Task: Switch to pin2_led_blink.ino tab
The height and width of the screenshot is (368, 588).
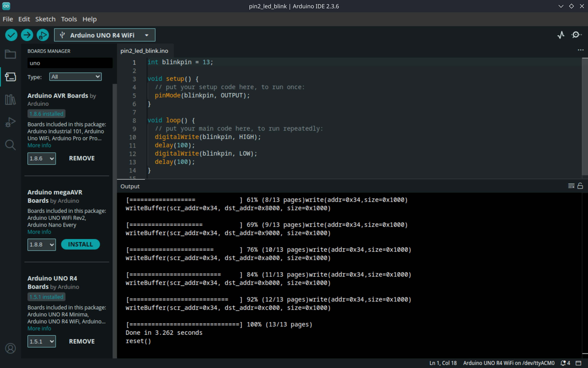Action: point(144,51)
